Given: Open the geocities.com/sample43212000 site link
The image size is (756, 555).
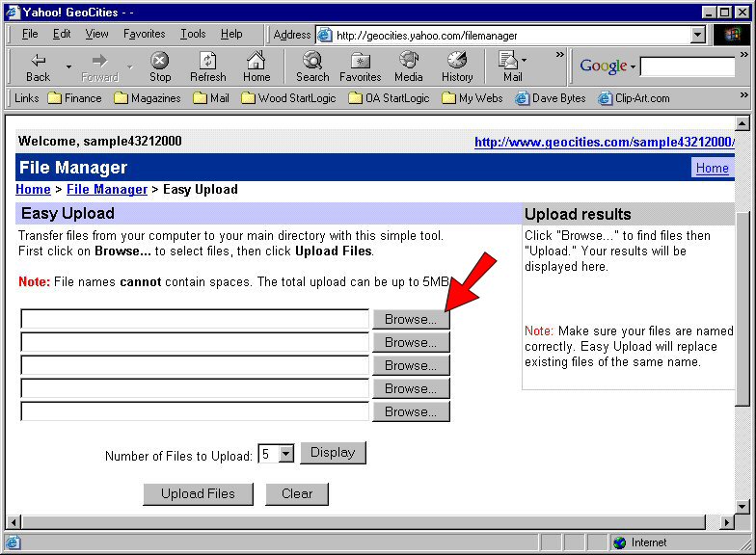Looking at the screenshot, I should click(x=605, y=143).
